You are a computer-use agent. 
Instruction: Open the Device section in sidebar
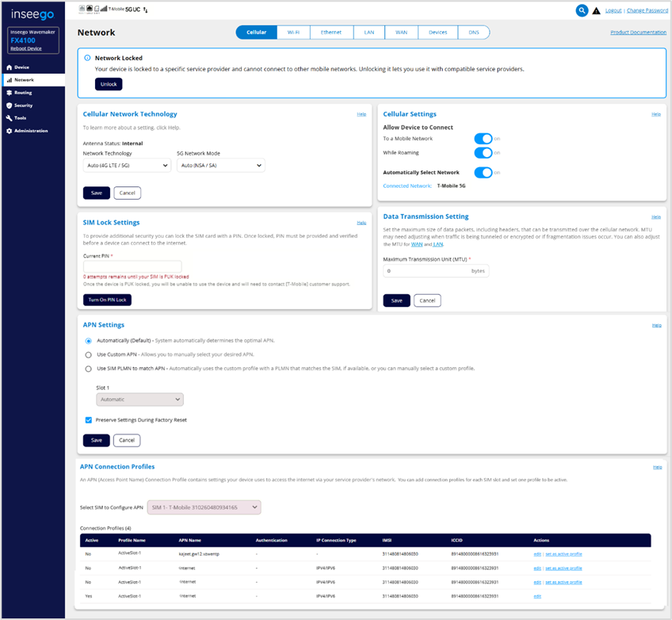tap(21, 67)
